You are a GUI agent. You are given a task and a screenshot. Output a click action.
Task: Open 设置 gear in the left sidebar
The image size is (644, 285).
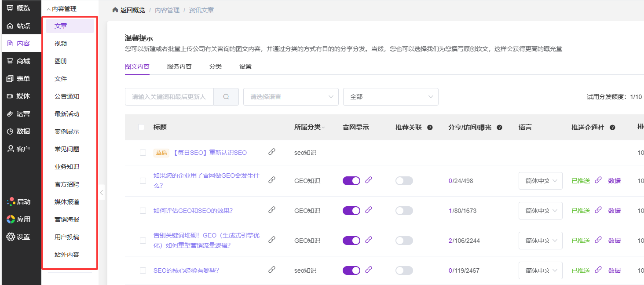click(x=18, y=237)
